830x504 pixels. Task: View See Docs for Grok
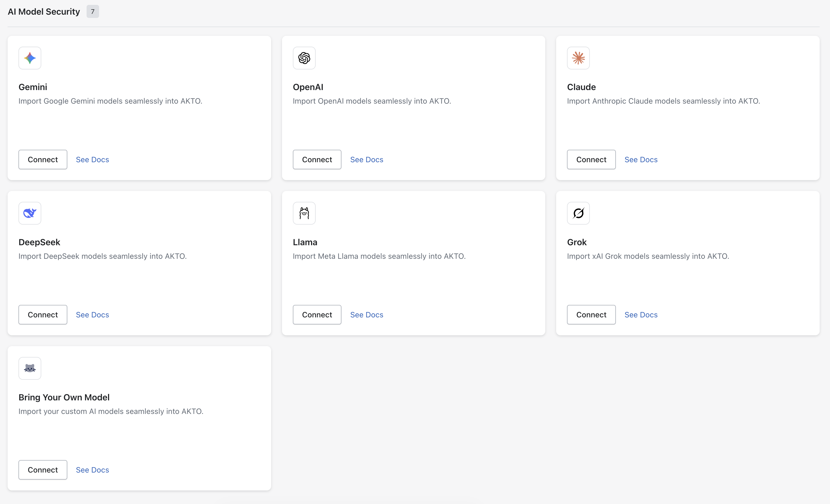coord(641,315)
